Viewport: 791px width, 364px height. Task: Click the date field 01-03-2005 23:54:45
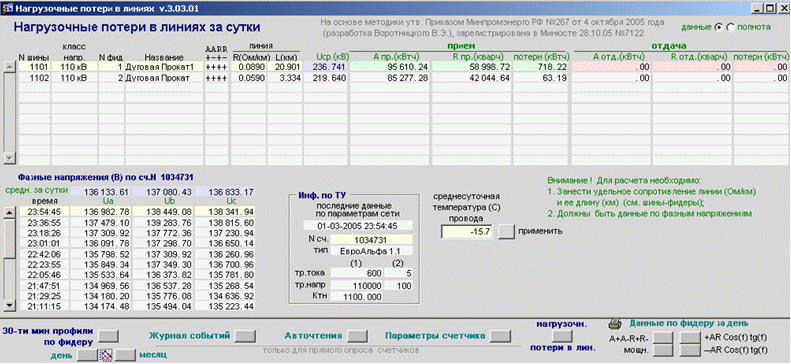[358, 225]
